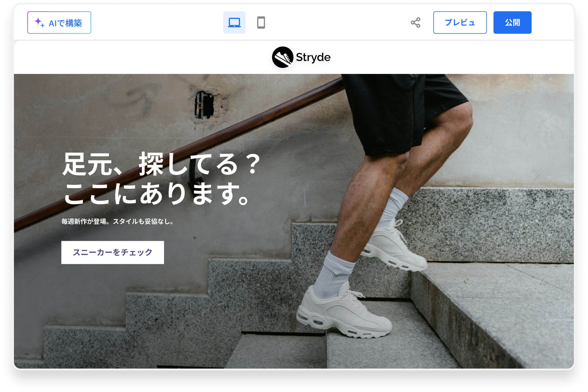Select the Stryde brand name text
Screen dimensions: 588x392
(x=313, y=57)
